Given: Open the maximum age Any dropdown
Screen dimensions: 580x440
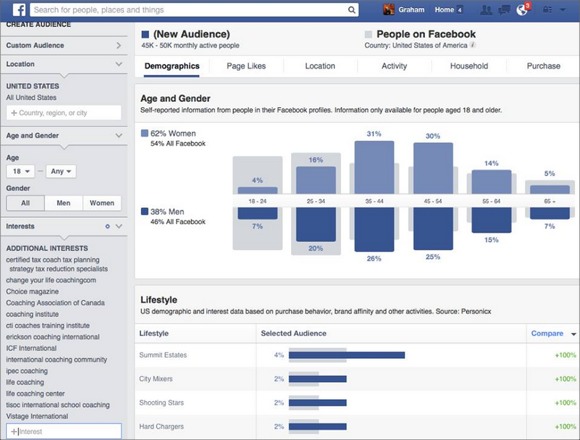Looking at the screenshot, I should [x=61, y=171].
